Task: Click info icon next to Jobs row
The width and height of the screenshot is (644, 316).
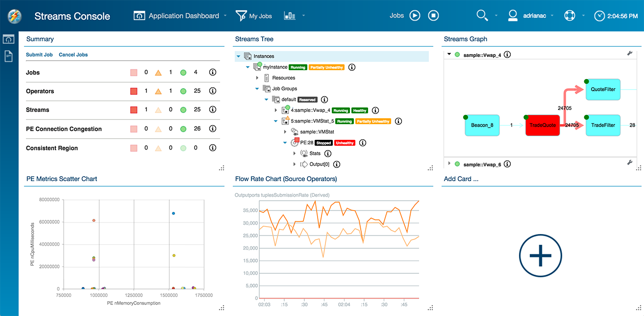Action: click(x=213, y=73)
